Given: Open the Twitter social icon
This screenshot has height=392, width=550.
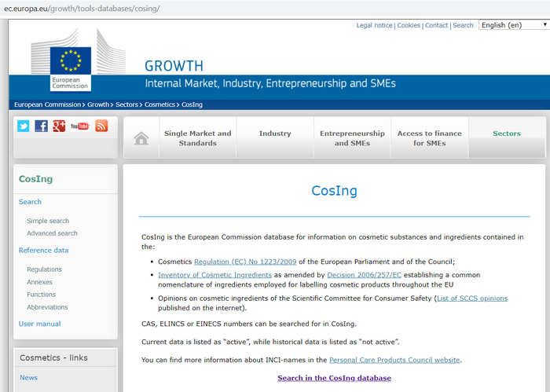Looking at the screenshot, I should [x=24, y=126].
